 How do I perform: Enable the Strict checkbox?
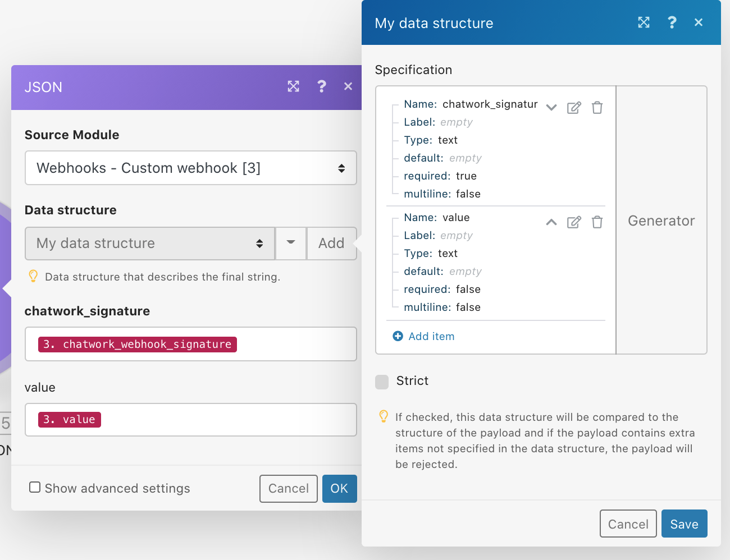coord(382,382)
